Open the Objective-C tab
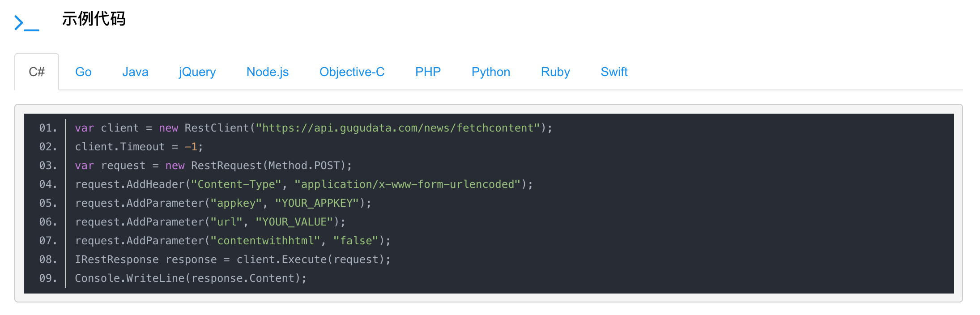 click(352, 72)
